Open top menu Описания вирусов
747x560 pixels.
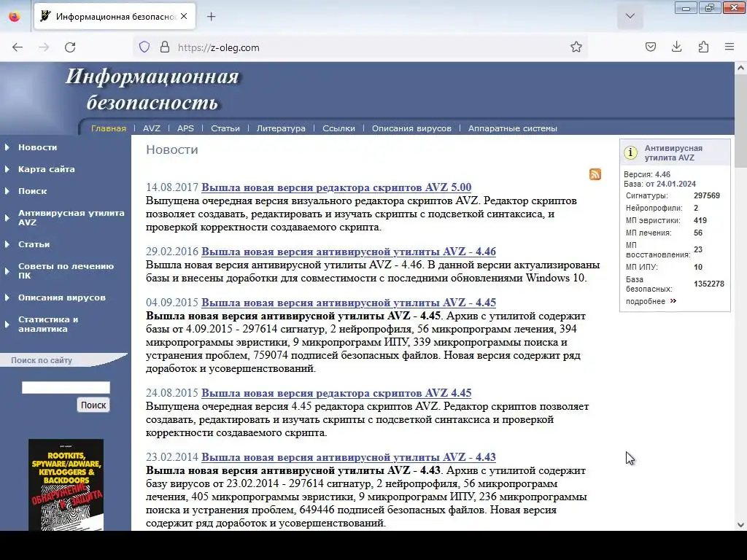pyautogui.click(x=411, y=128)
